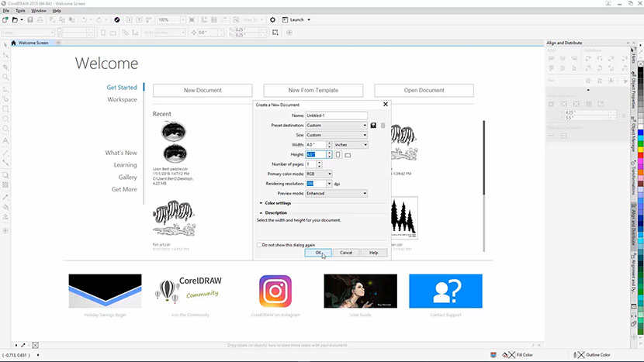The image size is (644, 362).
Task: Select portrait page orientation icon
Action: pyautogui.click(x=338, y=154)
